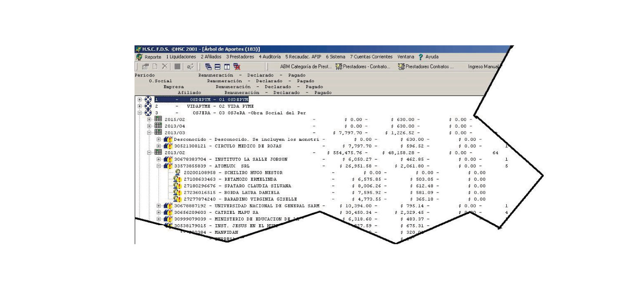This screenshot has height=289, width=644.
Task: Open the 4 Auditoría menu
Action: pos(270,57)
